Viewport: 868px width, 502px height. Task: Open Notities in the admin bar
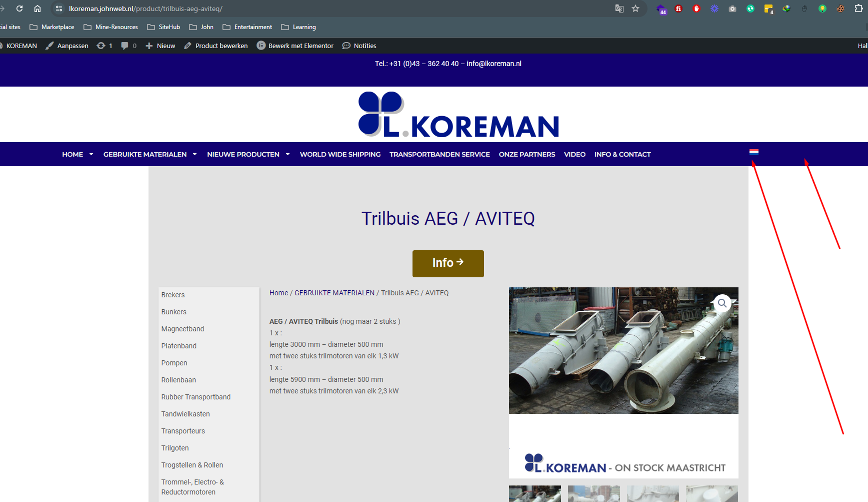coord(359,46)
